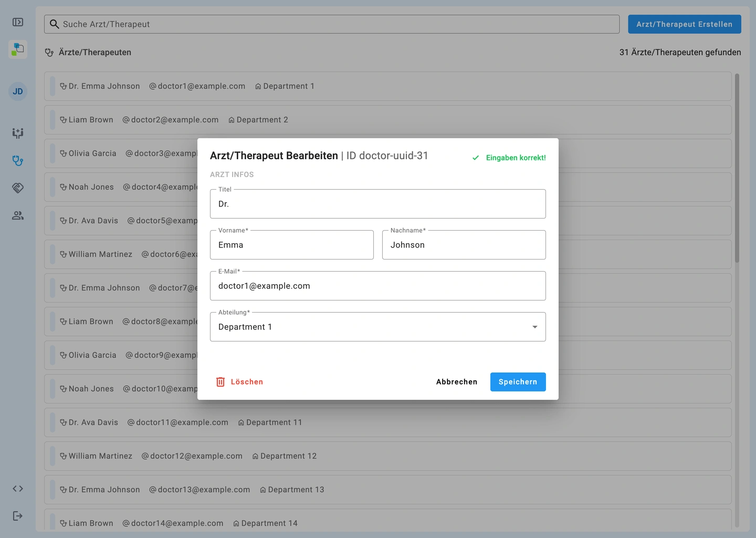Toggle the sidebar panel icon
The height and width of the screenshot is (538, 756).
(x=18, y=22)
